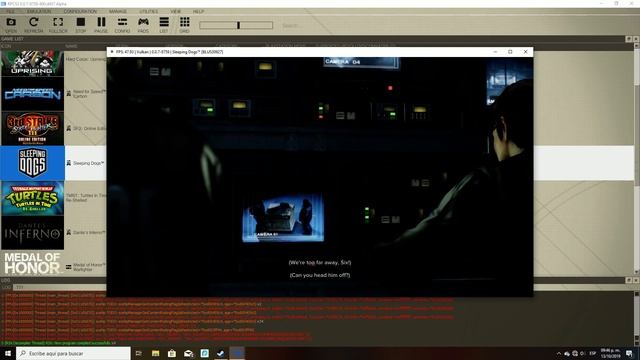The width and height of the screenshot is (640, 360).
Task: Open the Action Center notifications icon
Action: 629,353
